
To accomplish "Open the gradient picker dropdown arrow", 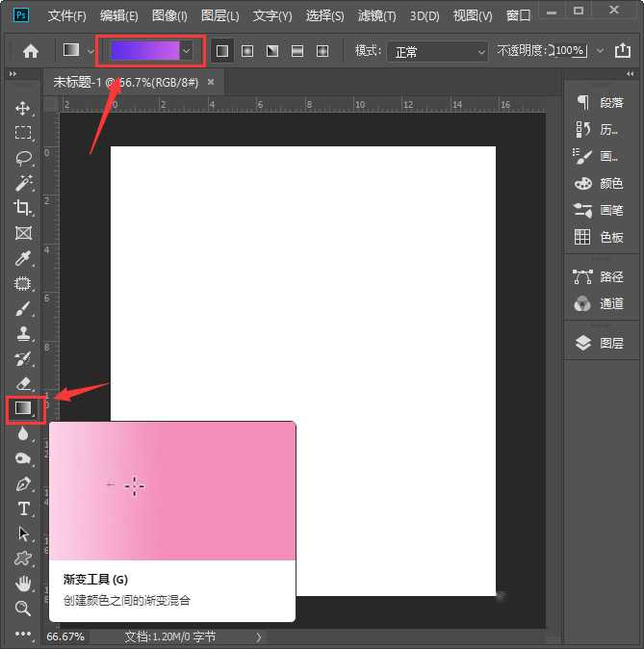I will [187, 51].
